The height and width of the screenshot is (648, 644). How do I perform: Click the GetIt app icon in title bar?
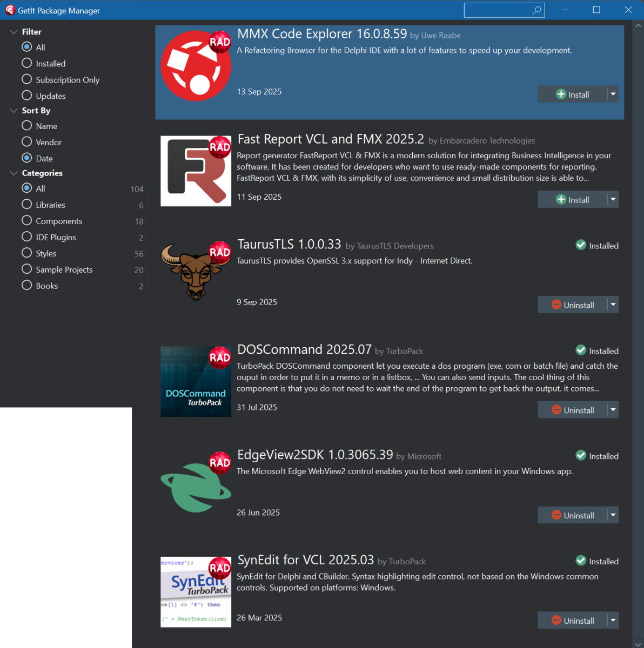tap(10, 10)
